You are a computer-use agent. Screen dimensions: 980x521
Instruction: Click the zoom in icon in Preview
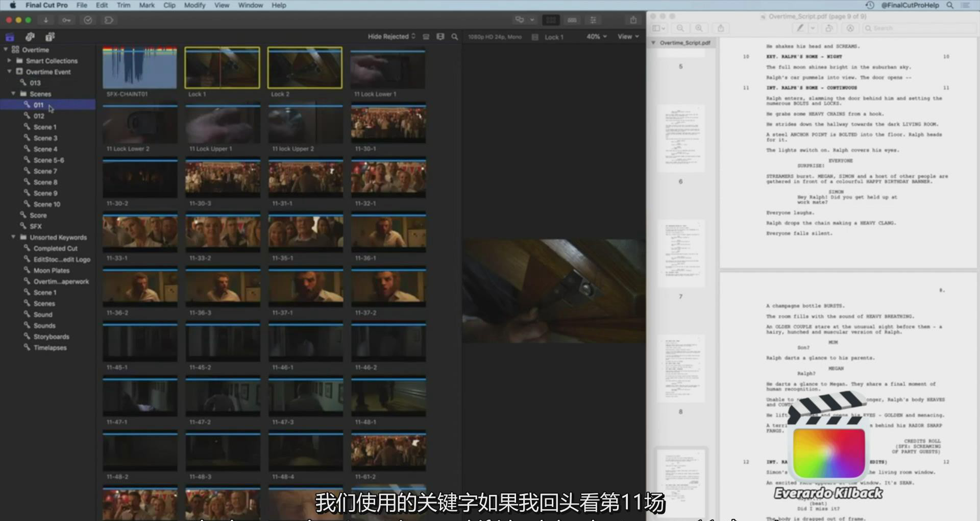click(x=699, y=28)
